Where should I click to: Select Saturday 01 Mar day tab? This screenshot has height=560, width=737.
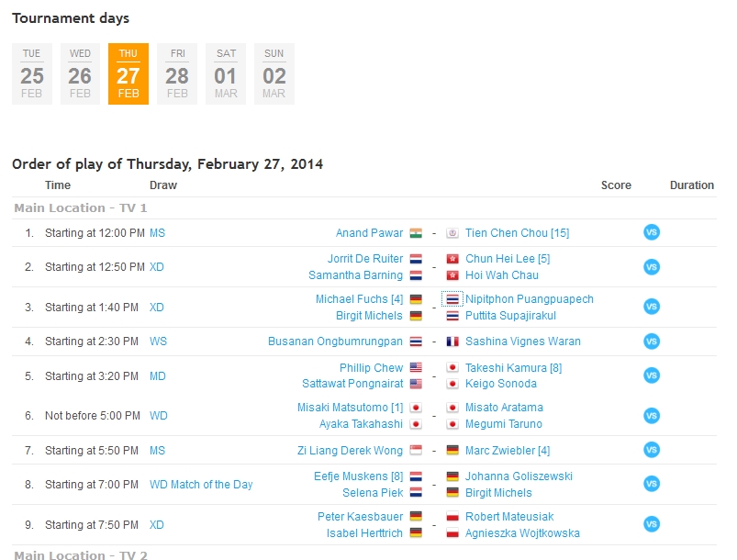226,74
